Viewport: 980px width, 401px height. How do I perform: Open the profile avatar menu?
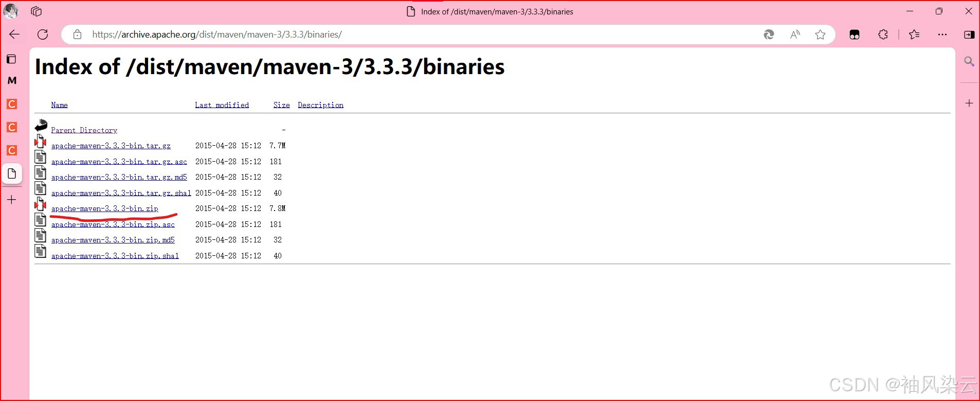(11, 11)
